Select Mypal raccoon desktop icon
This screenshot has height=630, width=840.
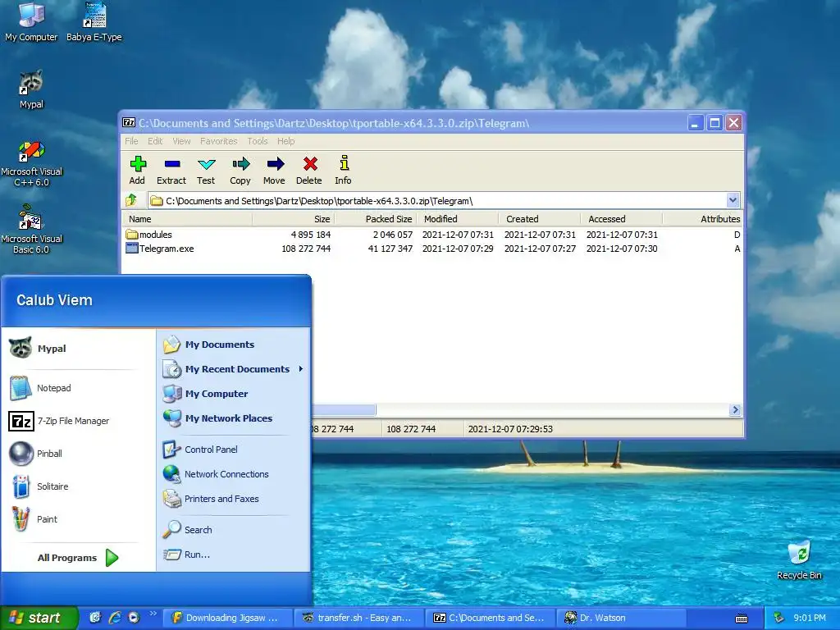pos(31,89)
